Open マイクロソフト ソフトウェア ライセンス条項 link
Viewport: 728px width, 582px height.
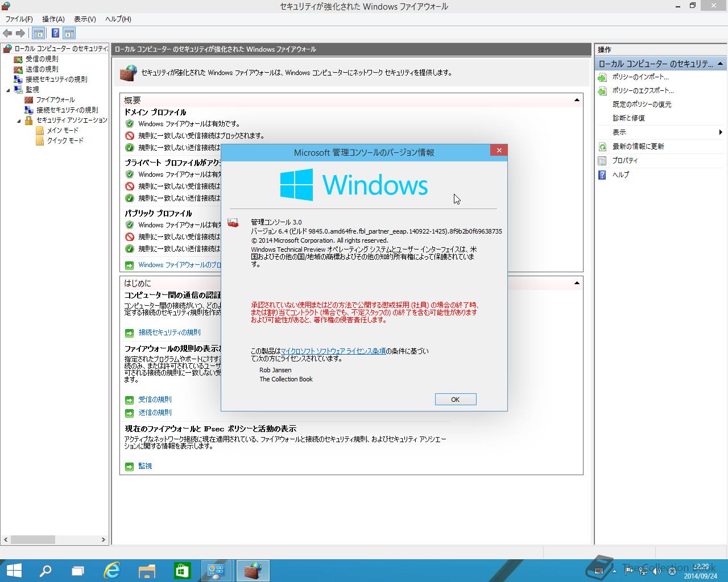pos(333,351)
